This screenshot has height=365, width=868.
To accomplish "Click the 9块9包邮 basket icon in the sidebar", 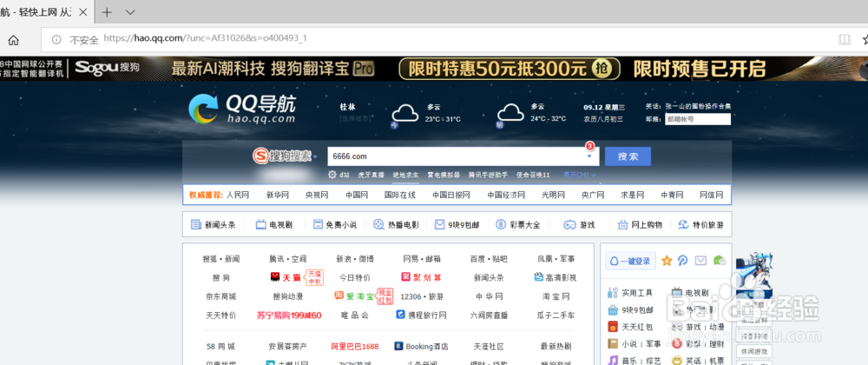I will pos(613,309).
